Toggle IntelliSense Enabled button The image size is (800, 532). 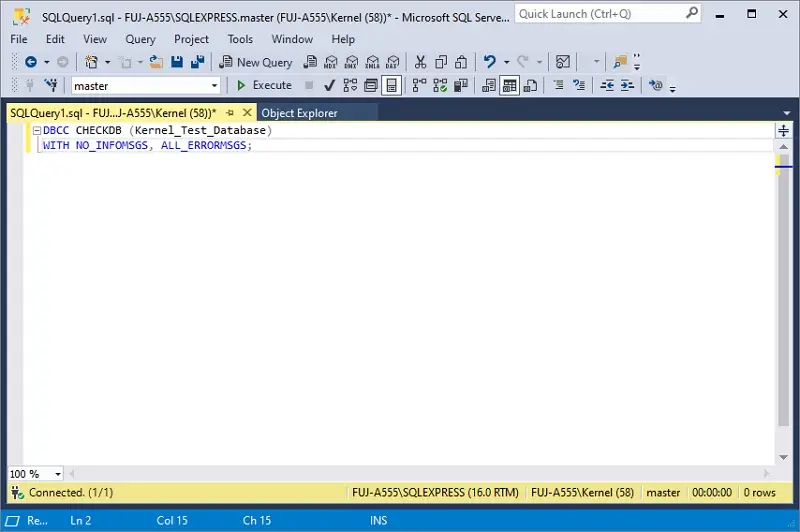pyautogui.click(x=391, y=85)
